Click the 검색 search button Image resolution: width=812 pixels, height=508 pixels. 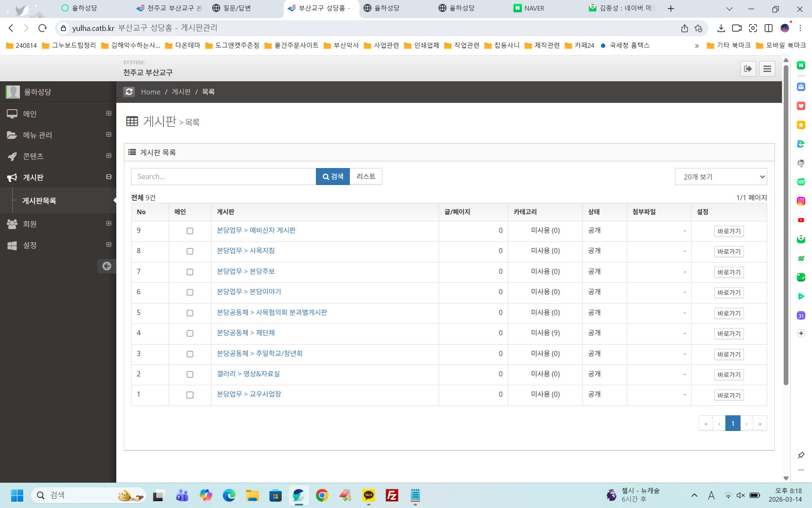click(332, 177)
